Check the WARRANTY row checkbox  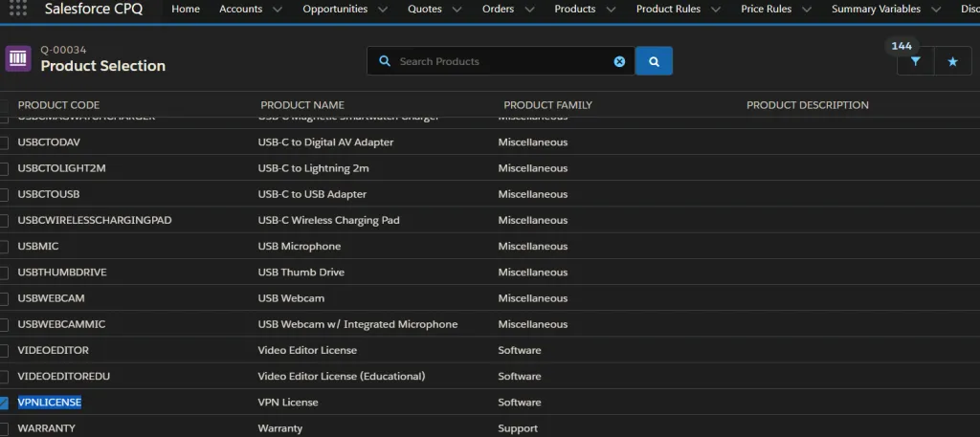[x=3, y=429]
